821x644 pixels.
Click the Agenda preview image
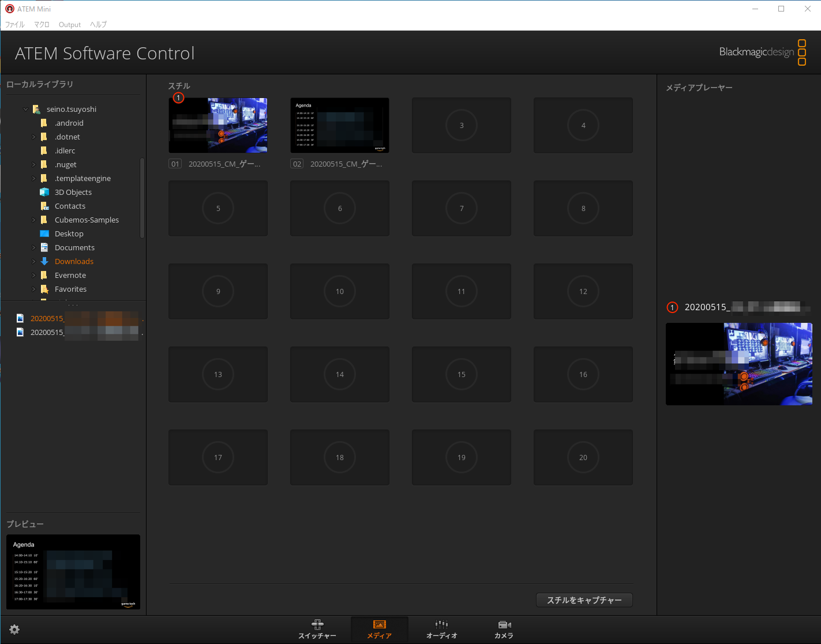(x=73, y=572)
